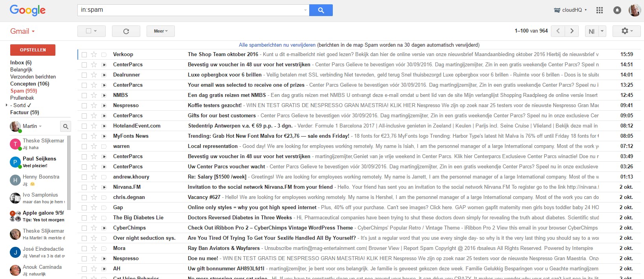
Task: Tick the select-all checkbox in toolbar
Action: tap(88, 31)
